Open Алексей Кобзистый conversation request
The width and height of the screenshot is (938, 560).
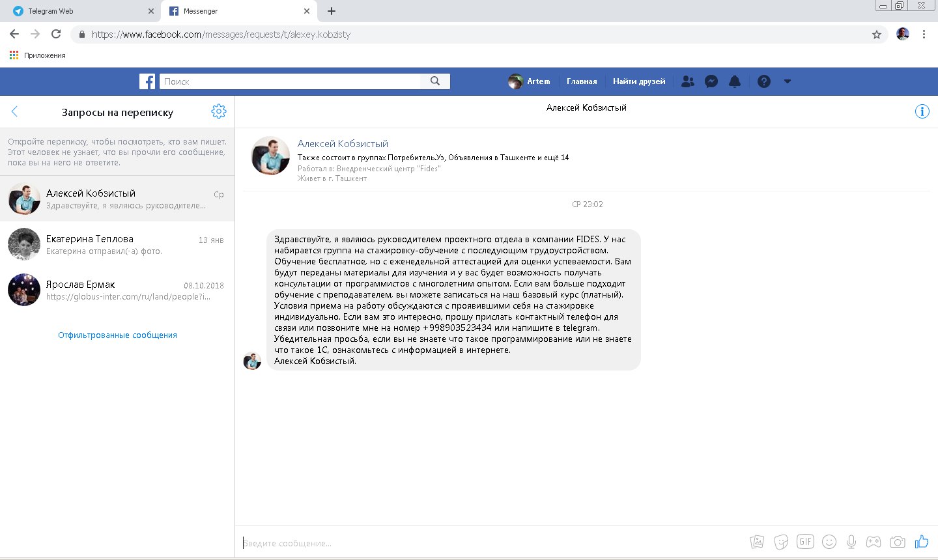point(117,199)
